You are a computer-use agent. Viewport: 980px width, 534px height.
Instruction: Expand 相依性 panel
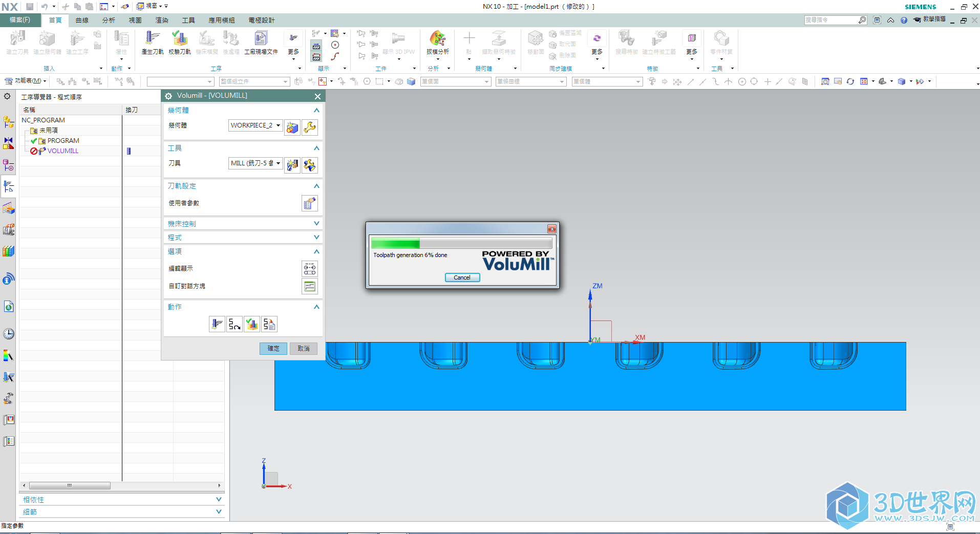[219, 500]
